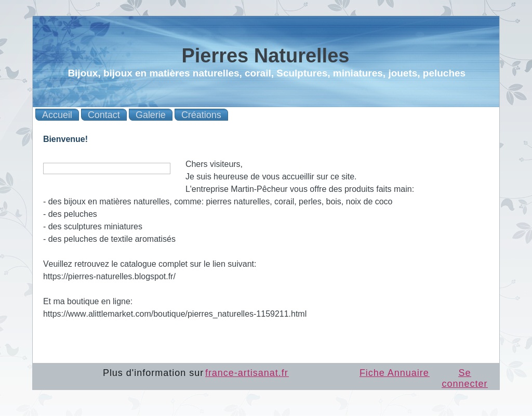Click the 'Plus d'information sur' footer text
The height and width of the screenshot is (416, 532).
tap(153, 372)
